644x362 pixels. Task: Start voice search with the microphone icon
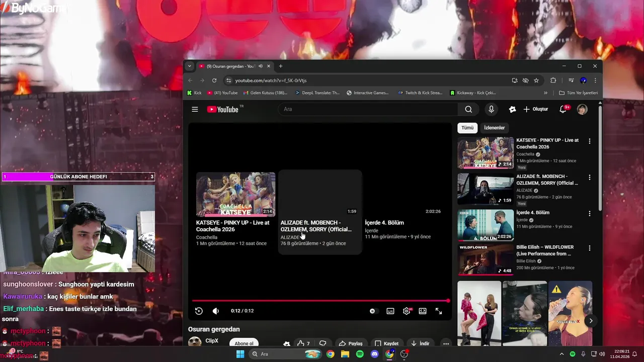(x=492, y=109)
